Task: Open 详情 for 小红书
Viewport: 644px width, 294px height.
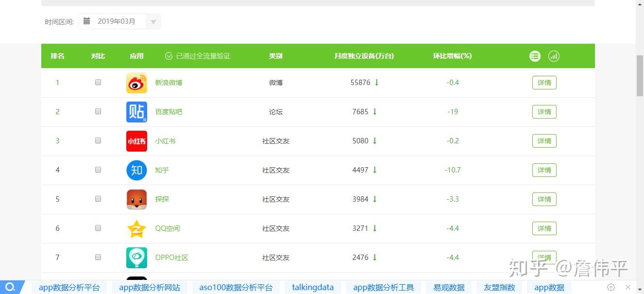Action: [544, 141]
